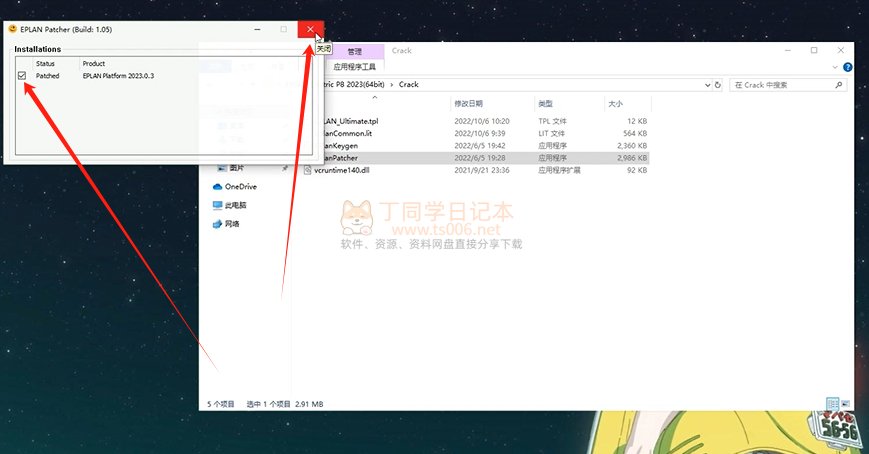Select the 应用程序工具 tab
This screenshot has height=454, width=869.
(355, 67)
